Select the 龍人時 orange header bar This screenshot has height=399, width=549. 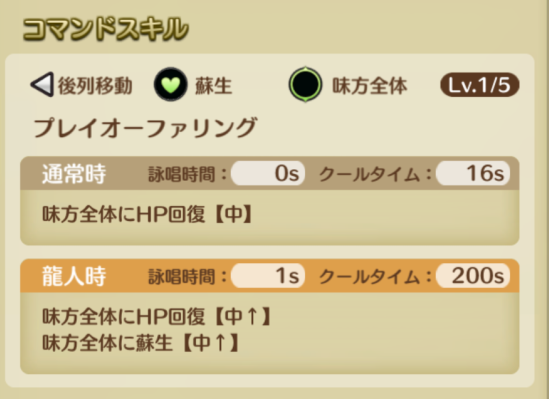(x=270, y=276)
